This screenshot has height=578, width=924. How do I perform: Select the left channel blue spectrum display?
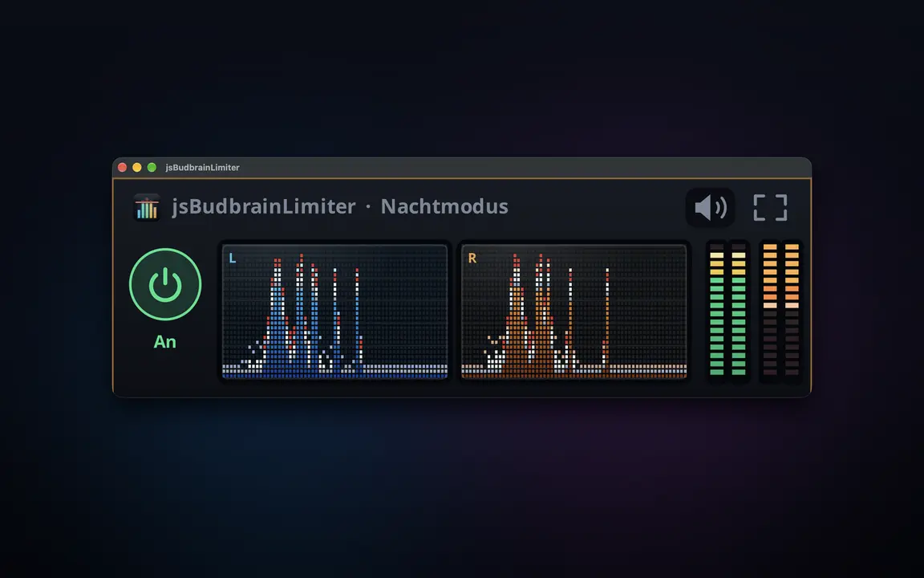click(x=334, y=311)
